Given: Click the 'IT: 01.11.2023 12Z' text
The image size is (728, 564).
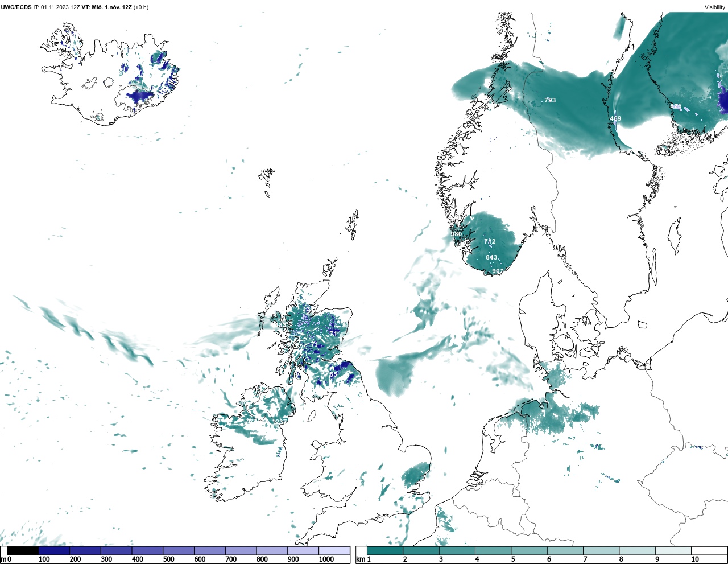Looking at the screenshot, I should point(56,7).
